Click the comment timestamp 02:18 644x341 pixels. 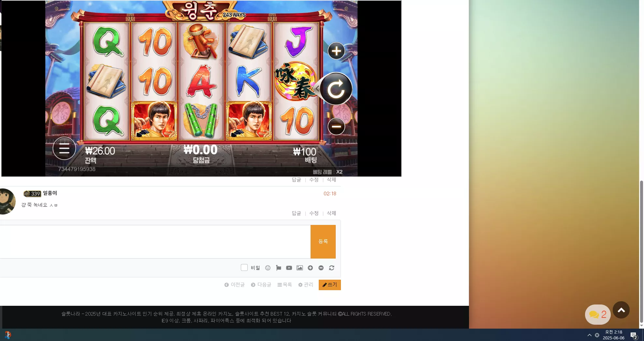330,194
